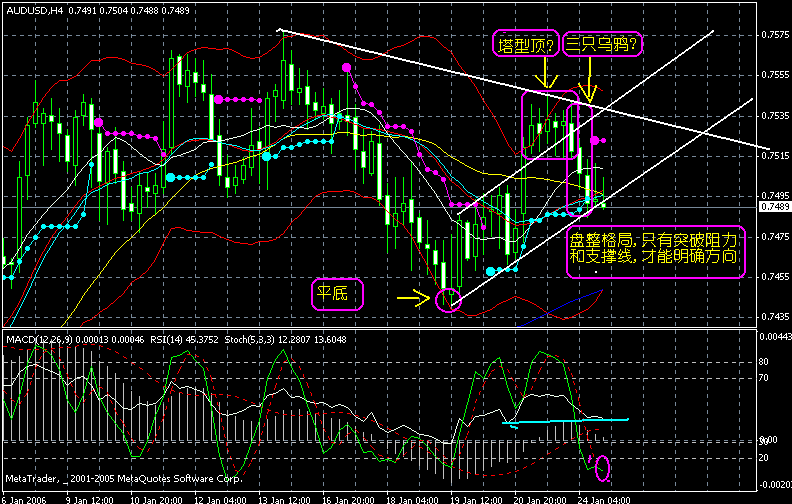Click the 6 Jan 2006 date label

click(x=24, y=500)
